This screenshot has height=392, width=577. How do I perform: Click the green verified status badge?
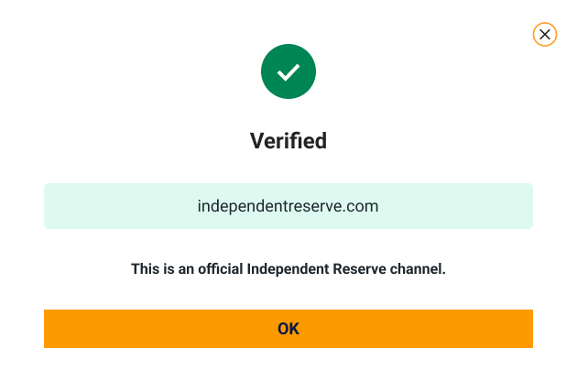[x=288, y=71]
